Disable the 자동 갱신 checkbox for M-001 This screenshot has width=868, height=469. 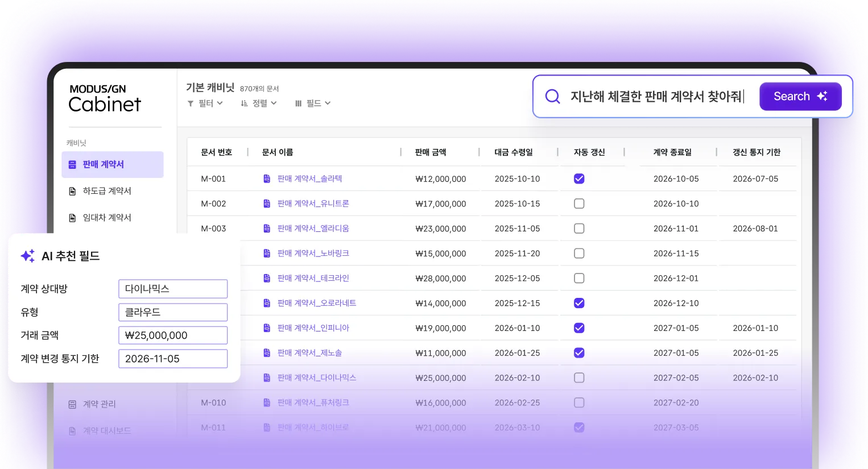(x=579, y=179)
